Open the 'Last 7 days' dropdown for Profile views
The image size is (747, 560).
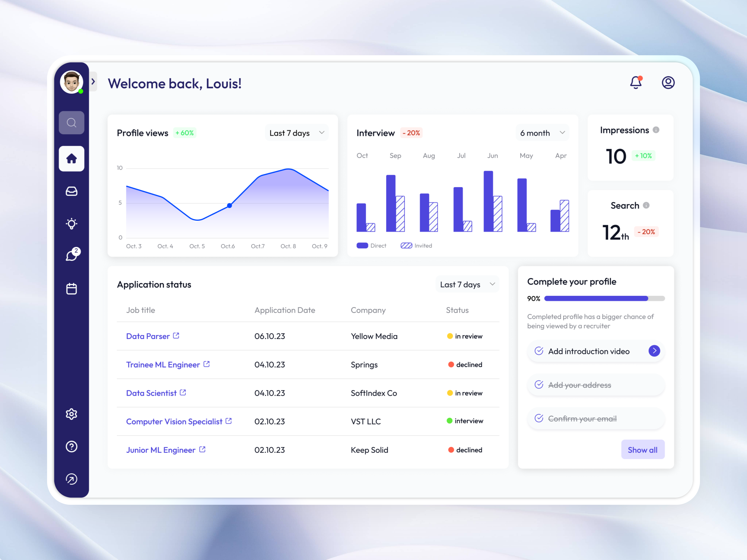[x=296, y=133]
